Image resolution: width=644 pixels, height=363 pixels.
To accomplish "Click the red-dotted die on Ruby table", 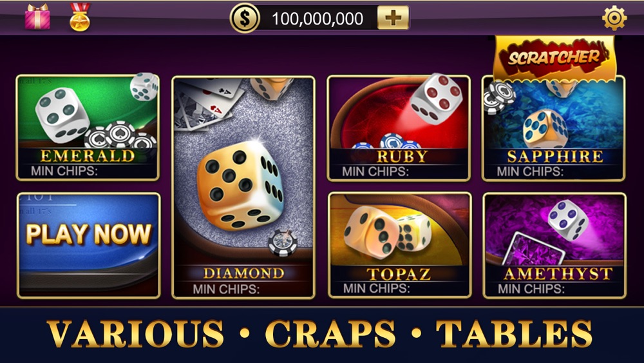I will [x=436, y=98].
